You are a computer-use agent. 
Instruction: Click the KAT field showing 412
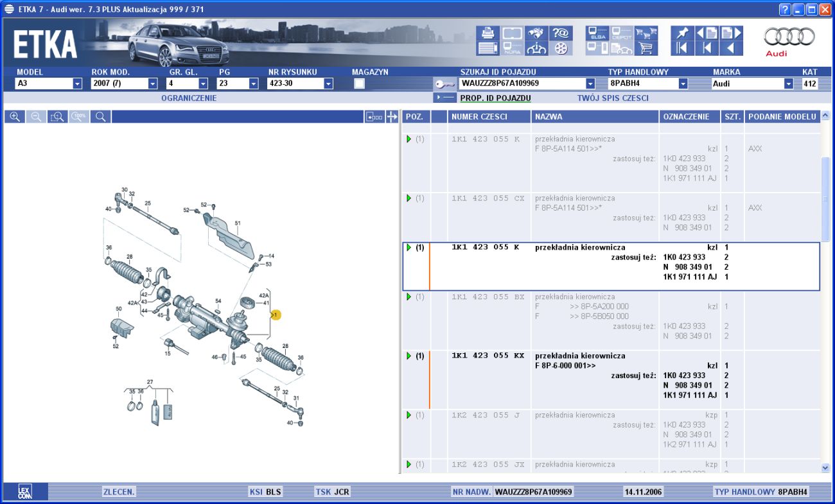[809, 83]
